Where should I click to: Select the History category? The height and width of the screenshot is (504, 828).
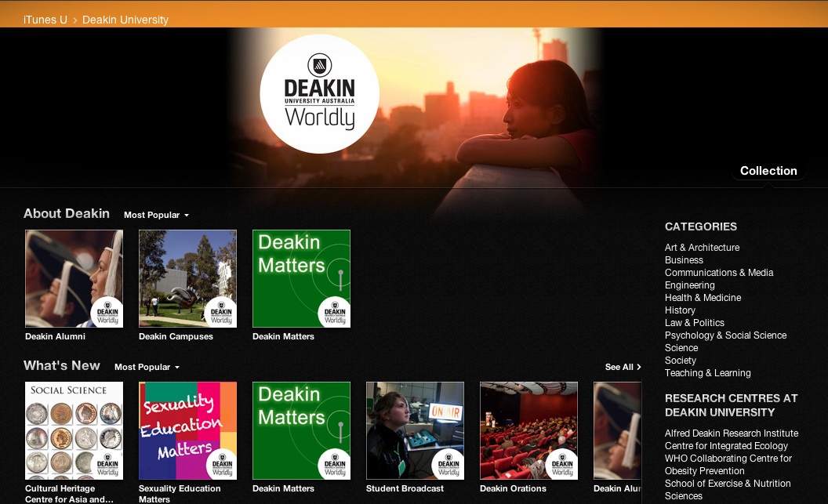(x=680, y=310)
